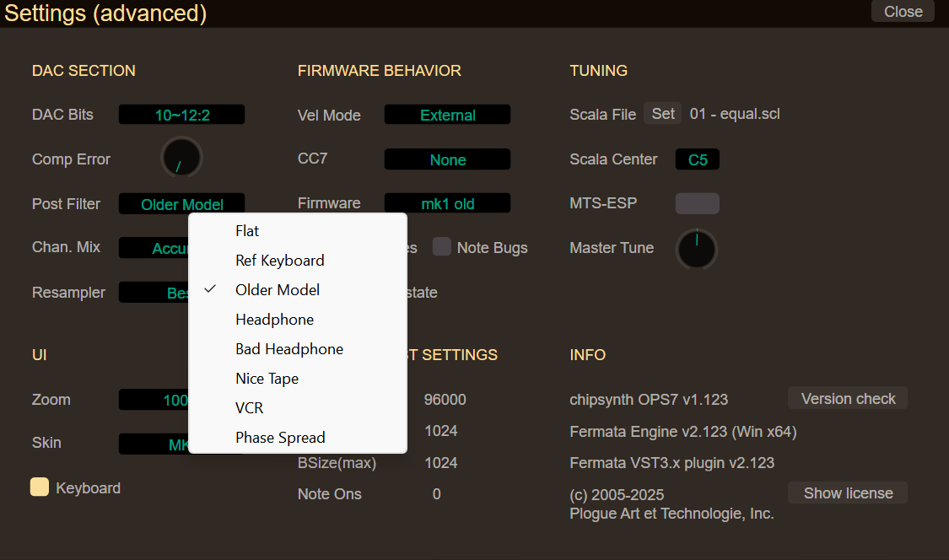Viewport: 949px width, 560px height.
Task: Toggle the Note Bugs checkbox
Action: pyautogui.click(x=442, y=247)
